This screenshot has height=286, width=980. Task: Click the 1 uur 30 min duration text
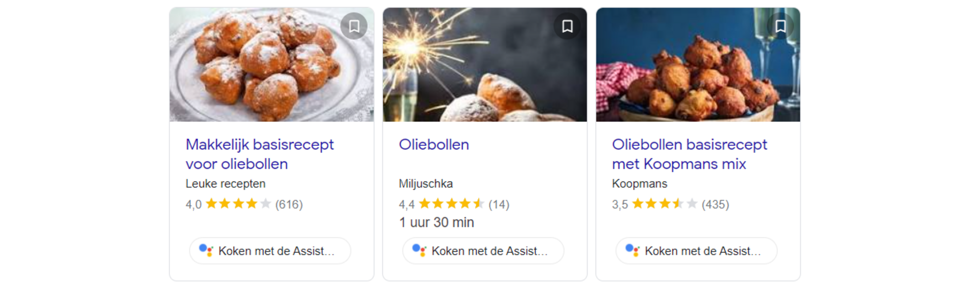[436, 222]
